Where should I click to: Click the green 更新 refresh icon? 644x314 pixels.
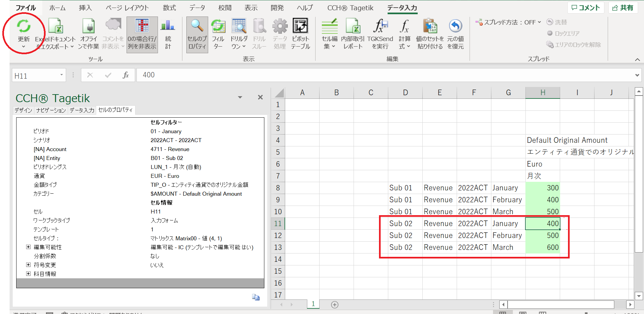tap(23, 26)
